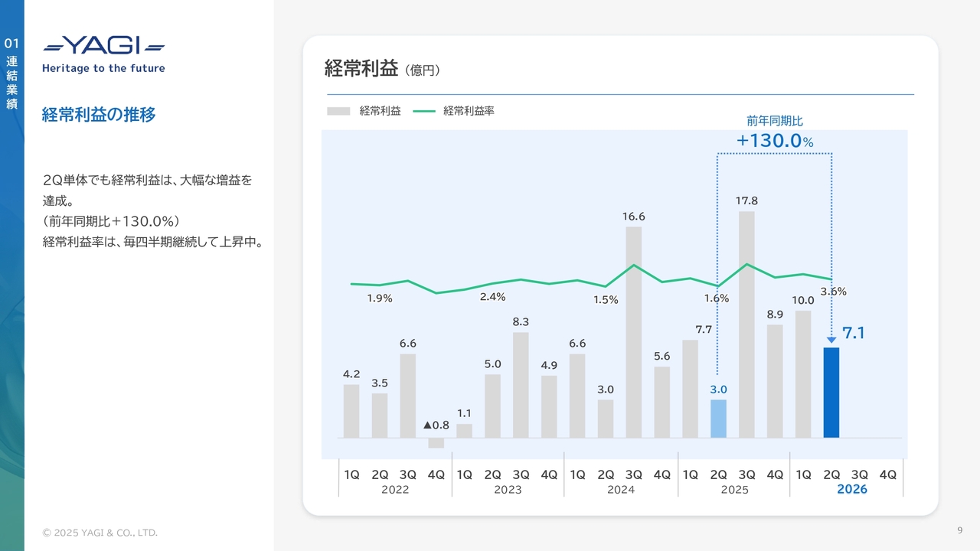Screen dimensions: 980x551
Task: Click the green 経常利益率 legend line
Action: pos(423,111)
